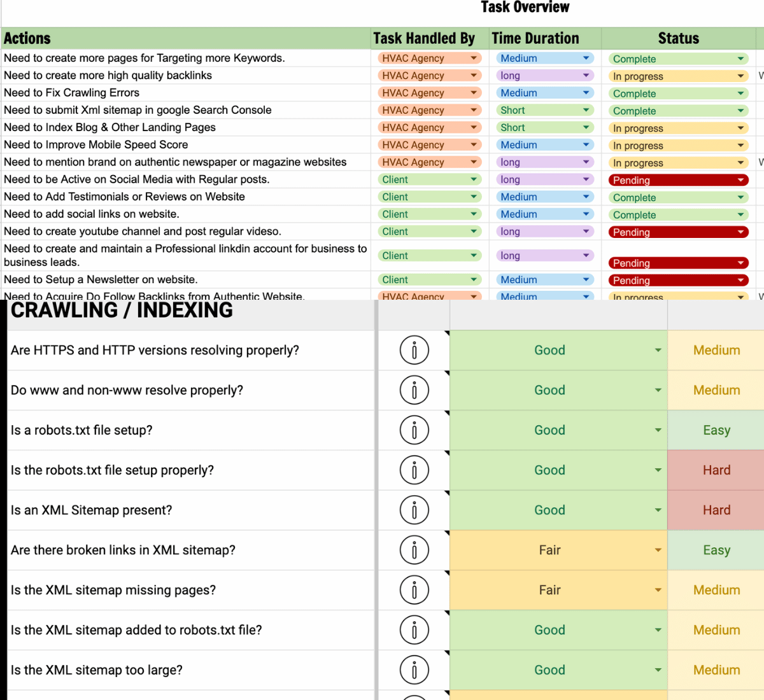This screenshot has height=700, width=764.
Task: Expand Time Duration dropdown for Improve Mobile Speed Score
Action: coord(586,145)
